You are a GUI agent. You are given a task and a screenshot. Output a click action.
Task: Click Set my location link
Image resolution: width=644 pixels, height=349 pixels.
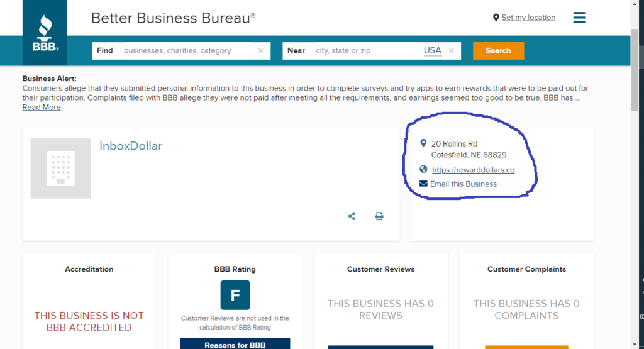pos(528,18)
